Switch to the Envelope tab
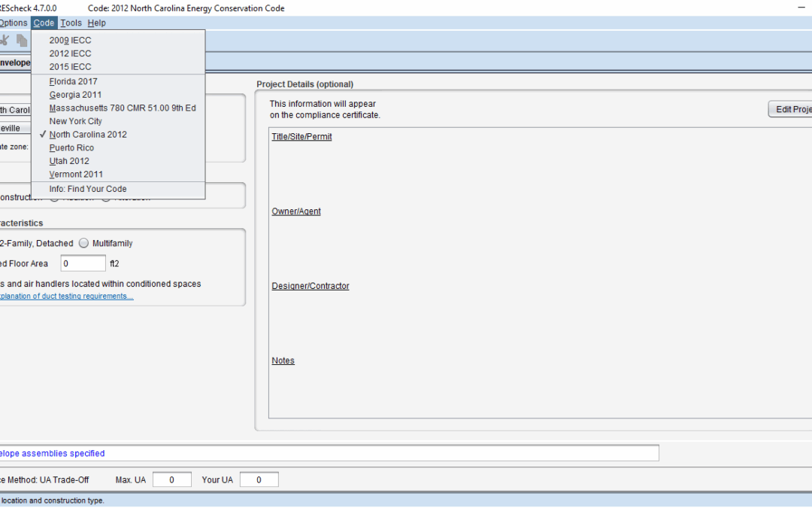Image resolution: width=812 pixels, height=508 pixels. (x=15, y=62)
